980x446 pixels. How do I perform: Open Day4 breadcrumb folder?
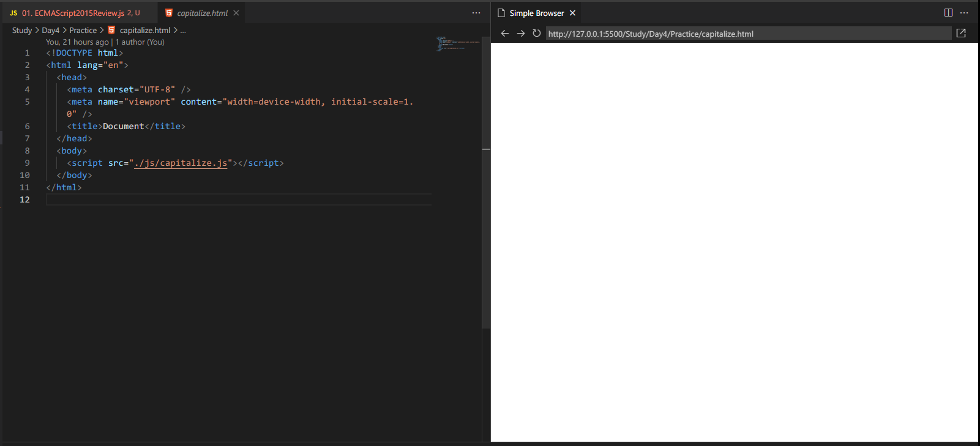(x=50, y=30)
